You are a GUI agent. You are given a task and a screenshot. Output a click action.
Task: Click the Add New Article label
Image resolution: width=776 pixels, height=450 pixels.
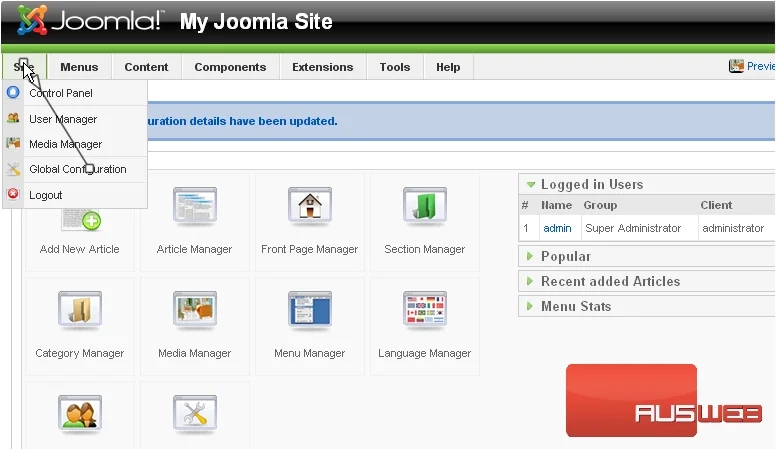(80, 249)
